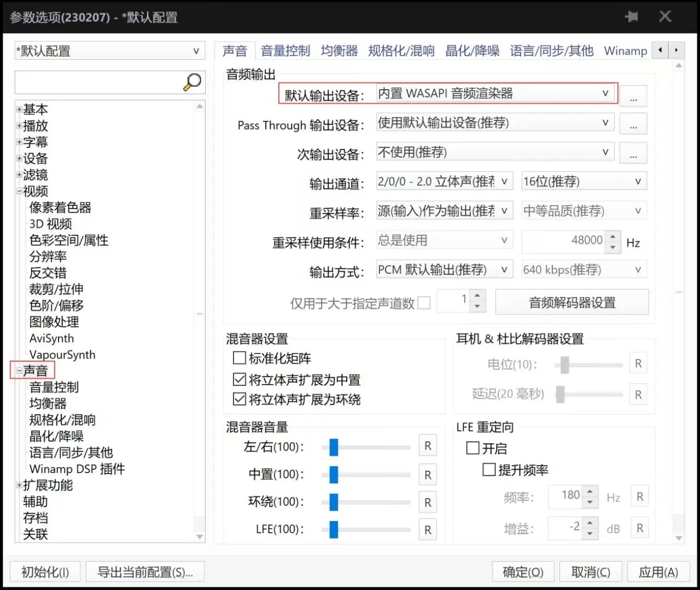700x590 pixels.
Task: Switch to the 均衡器 tab
Action: 339,51
